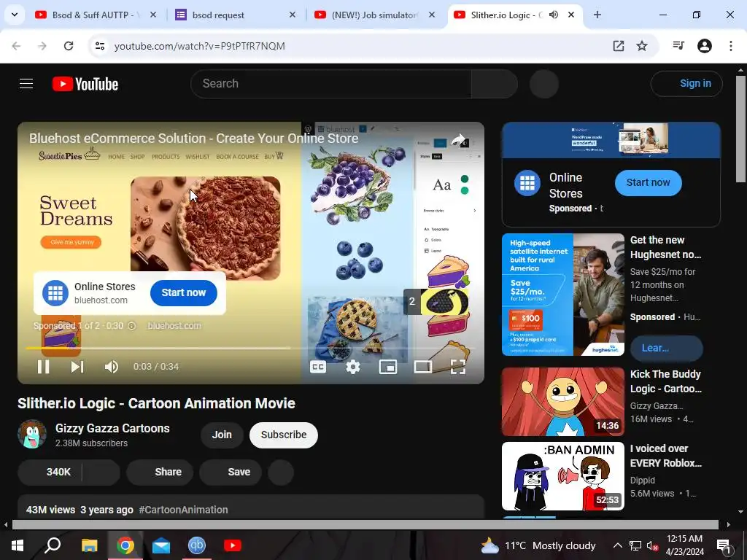The image size is (747, 560).
Task: Share the video
Action: coord(160,472)
